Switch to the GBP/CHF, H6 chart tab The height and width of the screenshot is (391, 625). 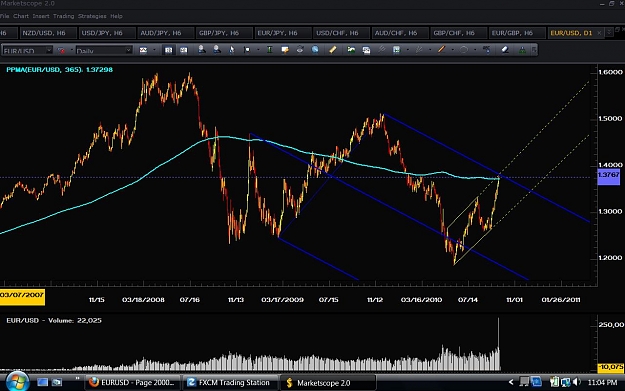point(458,33)
